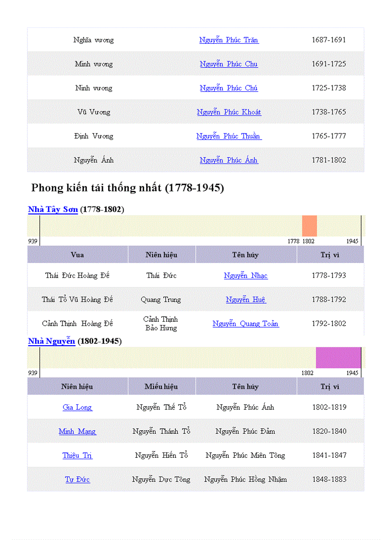Click the Phong kiến tái thống nhất heading
The image size is (392, 540).
[x=128, y=188]
